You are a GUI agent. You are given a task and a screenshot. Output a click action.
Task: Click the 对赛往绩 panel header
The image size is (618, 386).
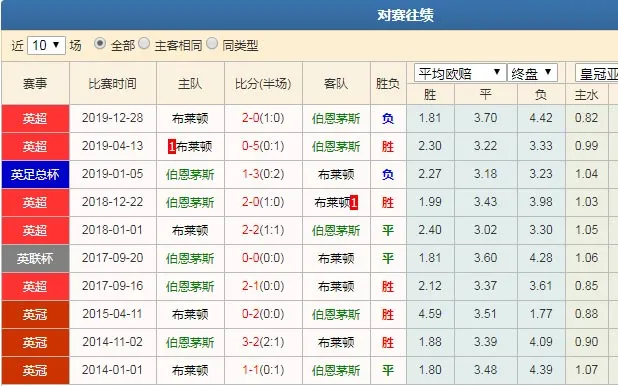click(310, 15)
